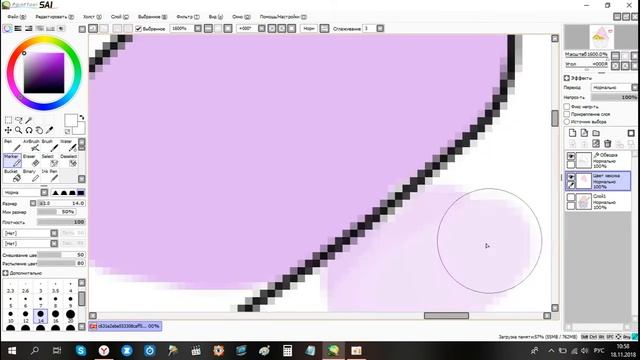Select the Water brush tool
Screen dimensions: 640x360
coord(68,145)
